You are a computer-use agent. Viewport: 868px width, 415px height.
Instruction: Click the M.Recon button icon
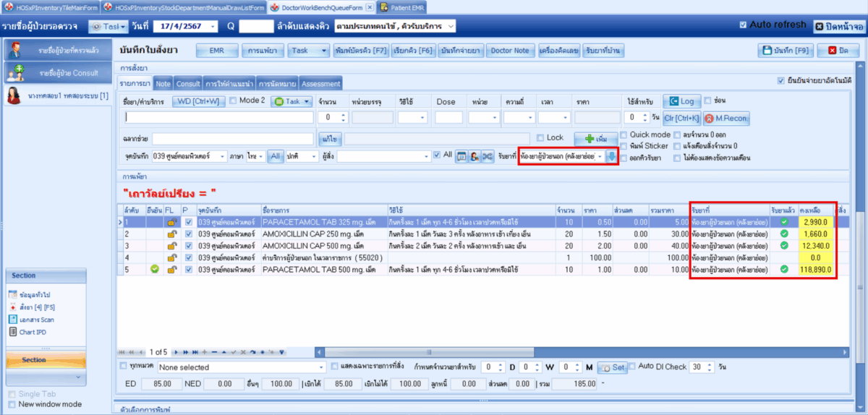point(710,118)
